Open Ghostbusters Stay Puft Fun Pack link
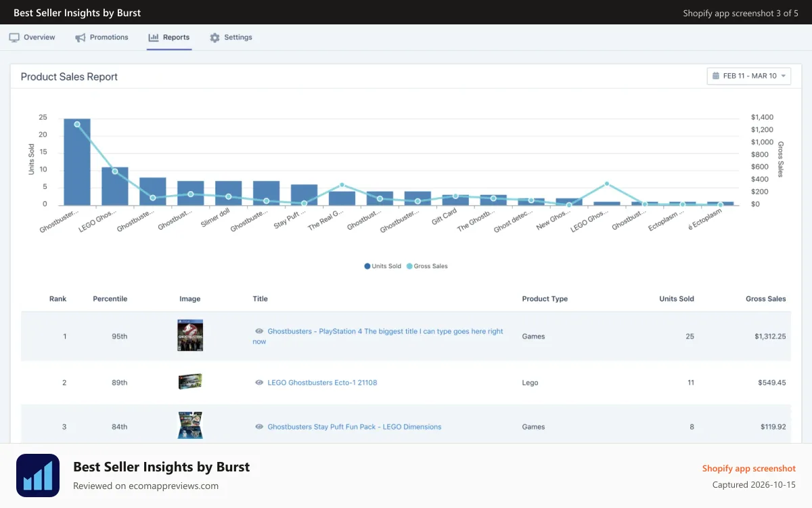This screenshot has height=508, width=812. (x=355, y=427)
